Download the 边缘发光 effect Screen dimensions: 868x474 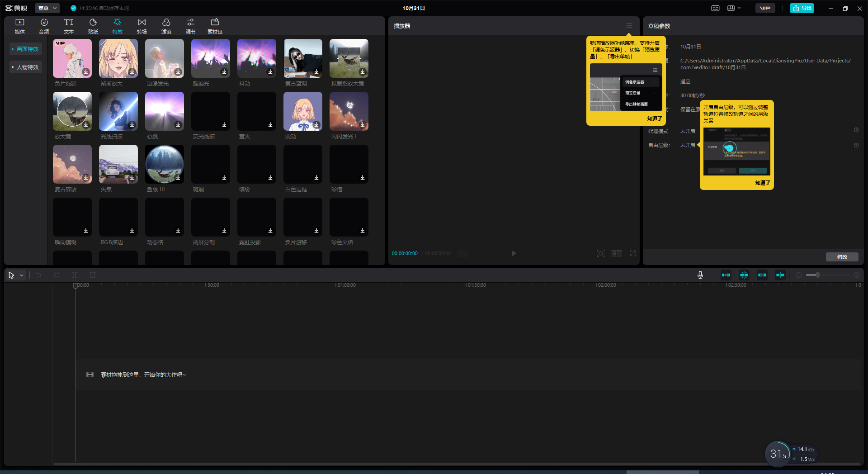178,72
